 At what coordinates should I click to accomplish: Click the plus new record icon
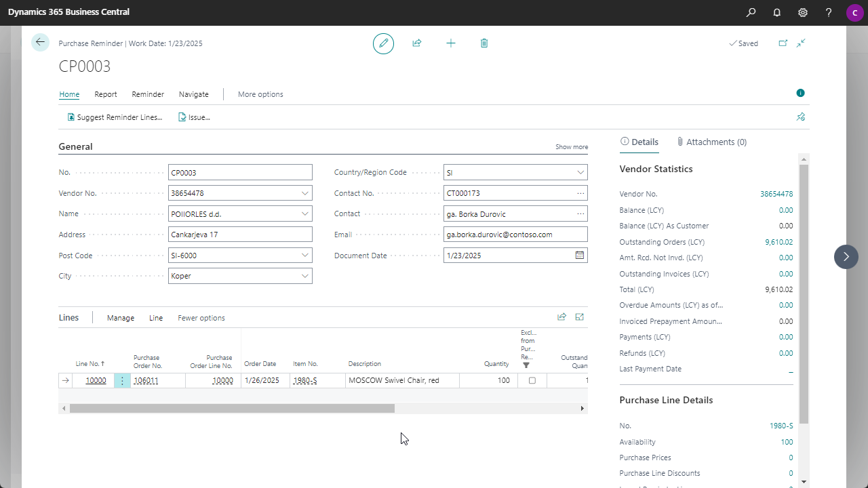451,43
